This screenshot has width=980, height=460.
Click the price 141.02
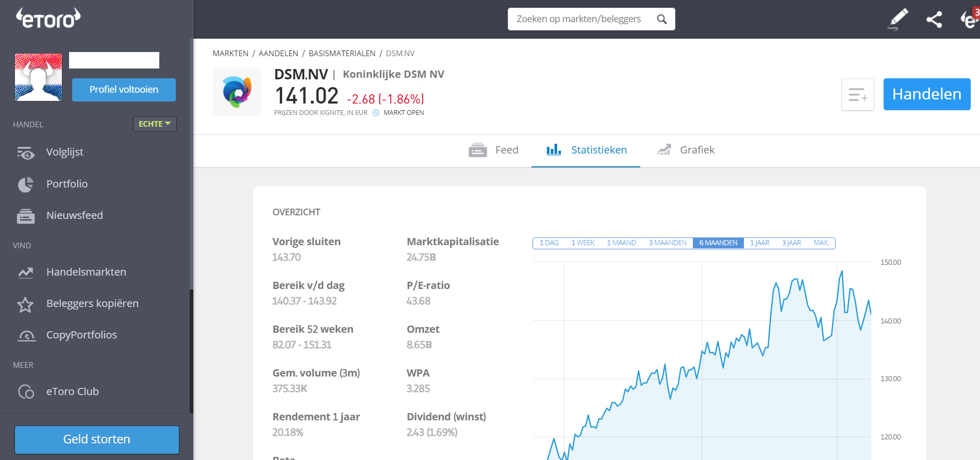point(306,96)
